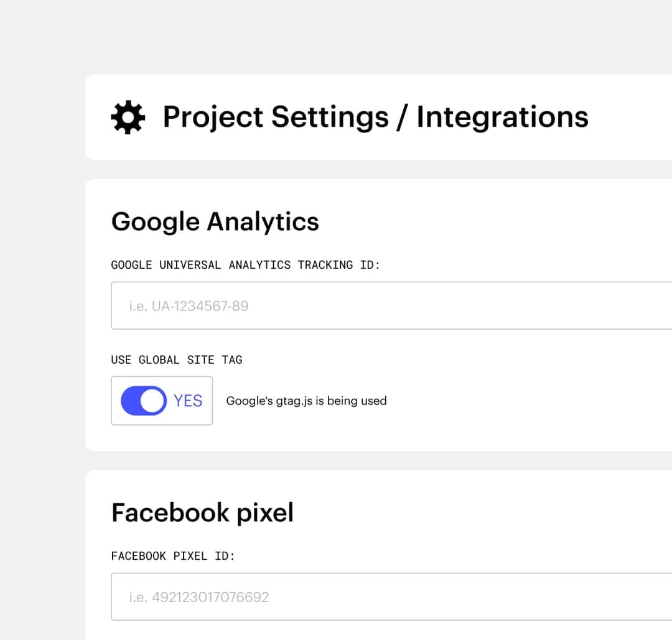Click "Google's gtag.js is being used" text
Screen dimensions: 672x640
point(306,401)
